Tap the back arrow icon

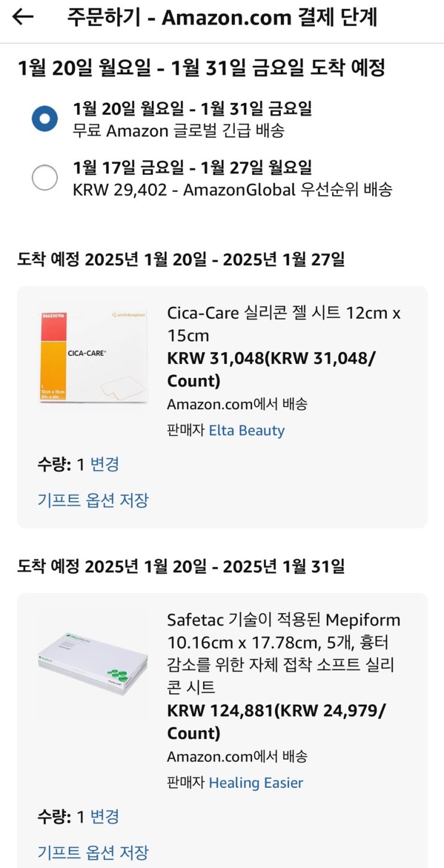(x=23, y=17)
